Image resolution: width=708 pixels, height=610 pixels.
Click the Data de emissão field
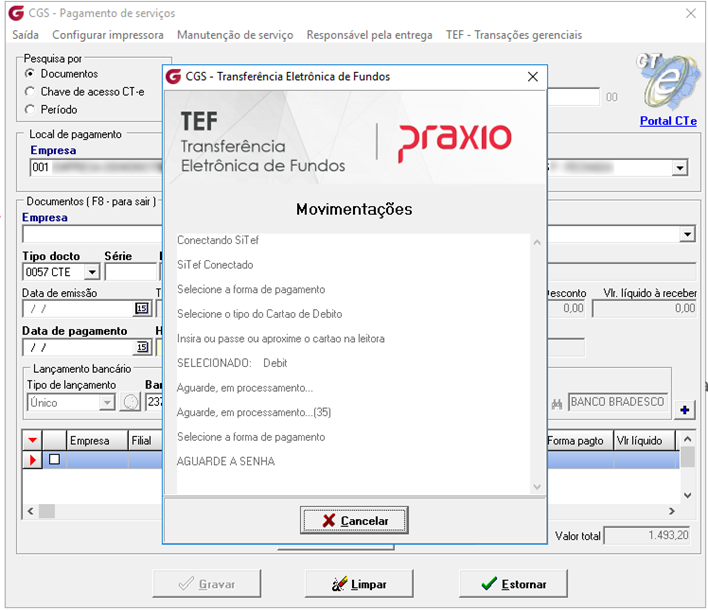(x=79, y=309)
